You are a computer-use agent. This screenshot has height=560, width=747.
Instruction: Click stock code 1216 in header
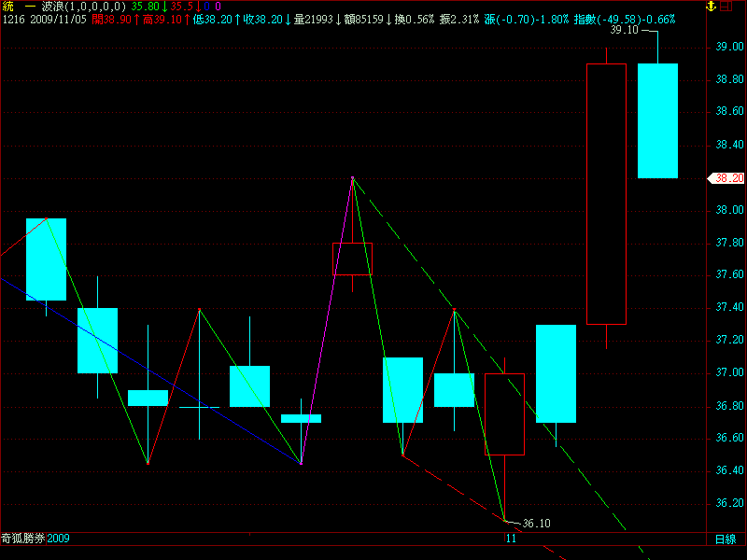(x=13, y=20)
